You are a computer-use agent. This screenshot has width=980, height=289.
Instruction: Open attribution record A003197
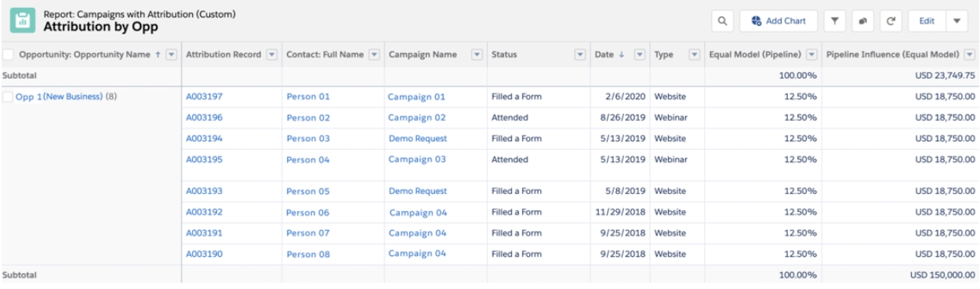(x=204, y=97)
